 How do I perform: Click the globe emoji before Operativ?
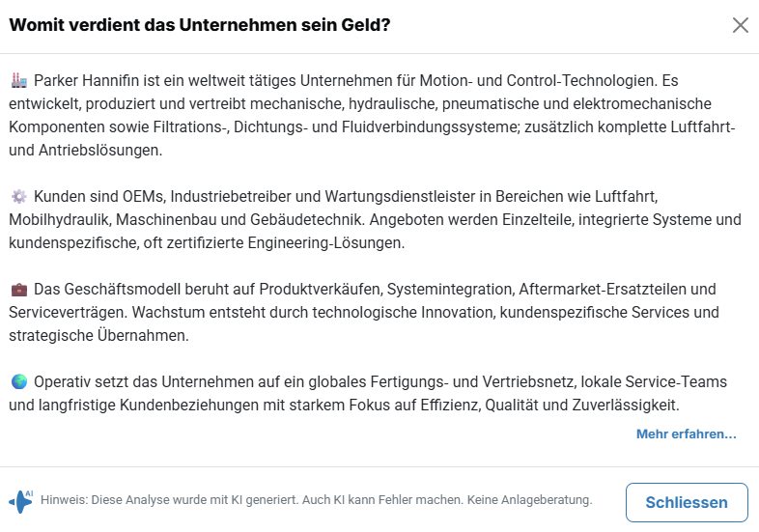pos(19,381)
